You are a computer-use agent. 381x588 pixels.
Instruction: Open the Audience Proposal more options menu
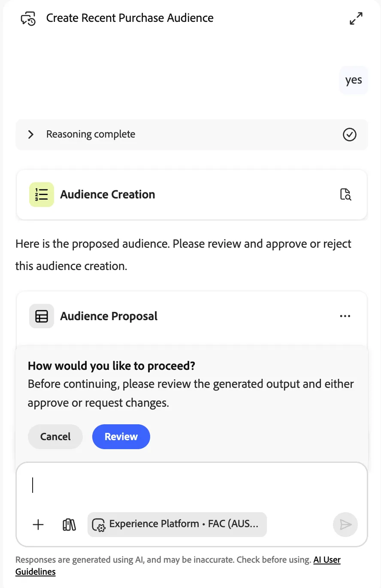[345, 316]
